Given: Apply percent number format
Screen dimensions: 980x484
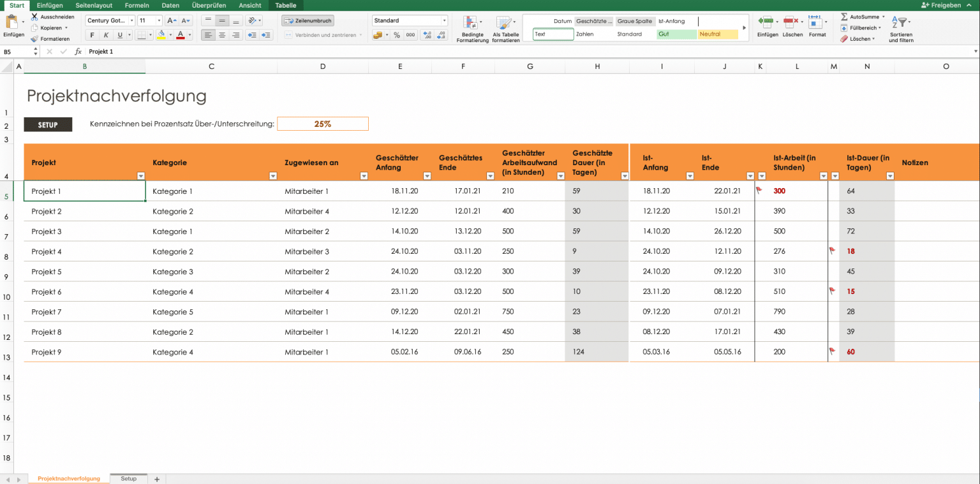Looking at the screenshot, I should click(397, 35).
